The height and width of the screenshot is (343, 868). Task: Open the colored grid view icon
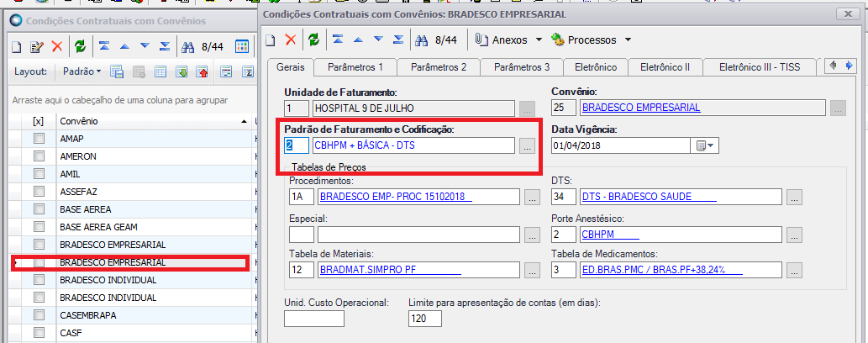point(242,46)
